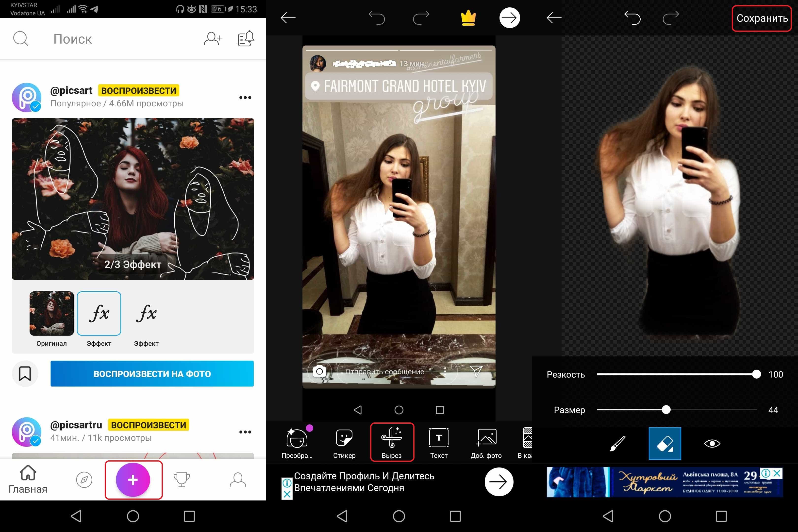Open the red-haired girl replay image
The image size is (798, 532).
point(133,199)
